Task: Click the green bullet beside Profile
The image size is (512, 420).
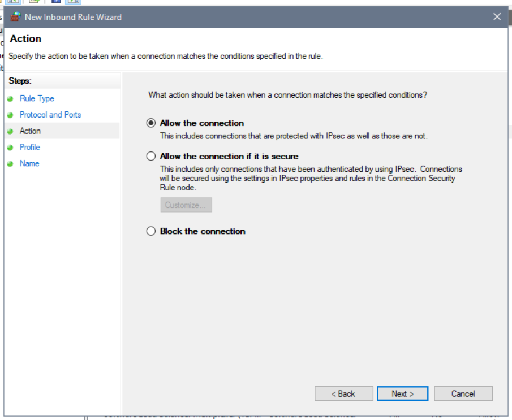Action: pos(10,148)
